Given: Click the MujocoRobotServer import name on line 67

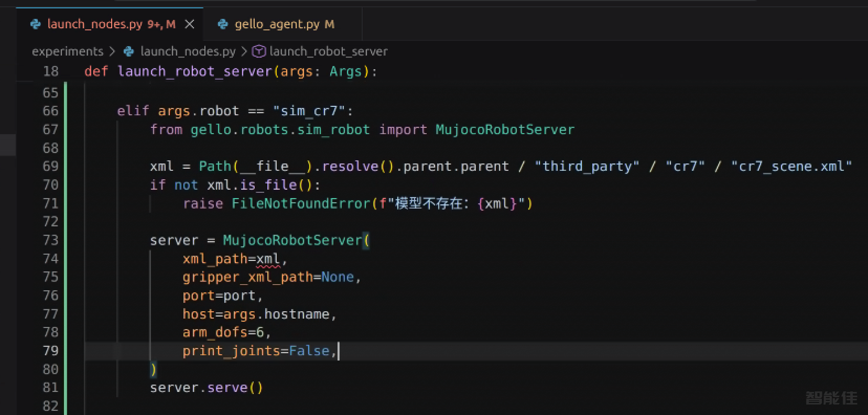Looking at the screenshot, I should coord(505,129).
